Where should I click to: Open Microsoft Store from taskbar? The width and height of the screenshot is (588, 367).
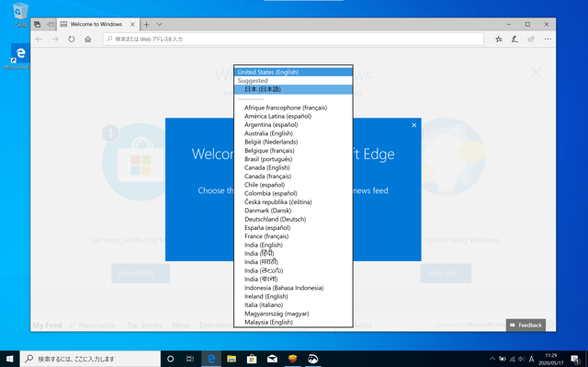coord(252,359)
